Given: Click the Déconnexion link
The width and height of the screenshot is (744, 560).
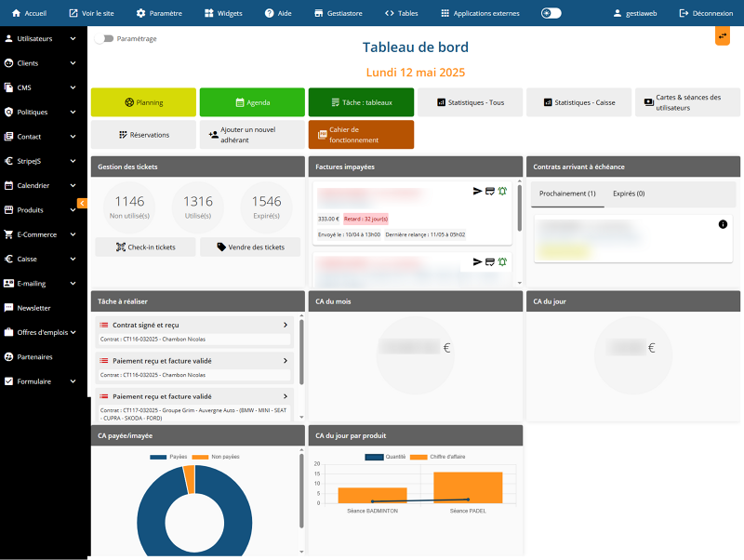Looking at the screenshot, I should [x=706, y=13].
